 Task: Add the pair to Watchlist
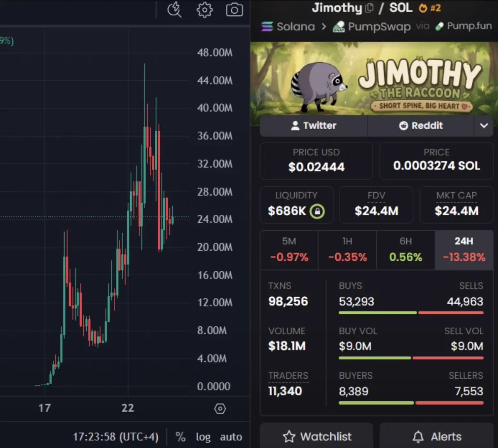click(x=317, y=436)
